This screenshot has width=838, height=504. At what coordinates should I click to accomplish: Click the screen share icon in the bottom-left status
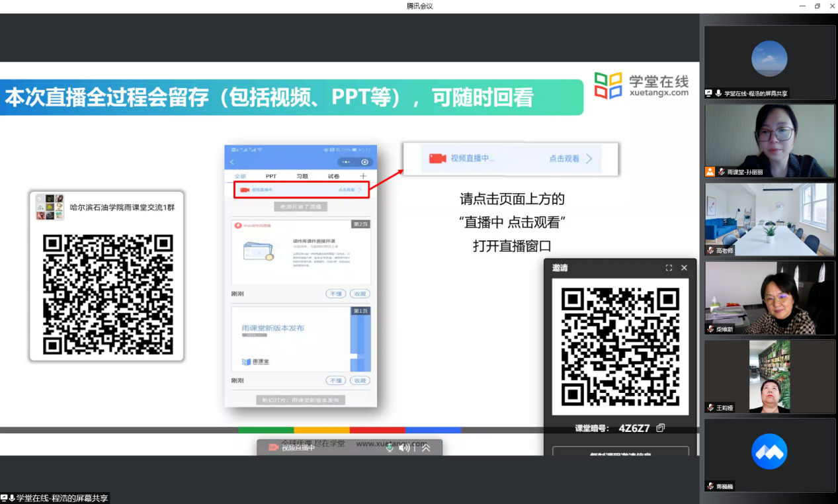point(5,498)
